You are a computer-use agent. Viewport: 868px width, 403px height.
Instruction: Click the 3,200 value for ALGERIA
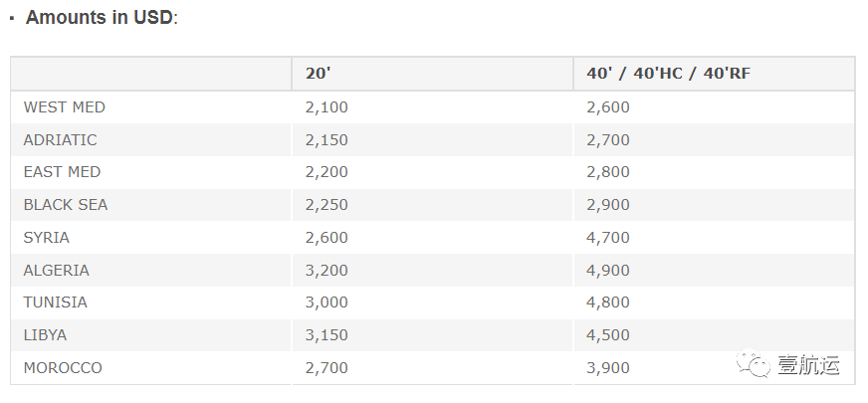326,271
